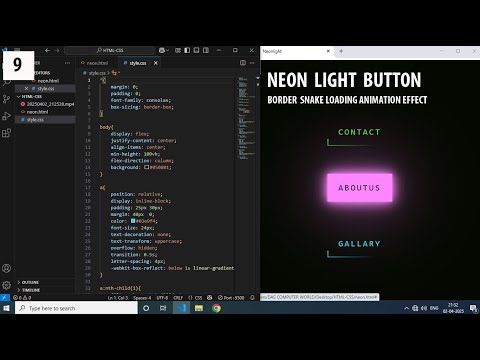Click UTF-8 encoding in status bar
Viewport: 480px width, 360px height.
[x=162, y=298]
